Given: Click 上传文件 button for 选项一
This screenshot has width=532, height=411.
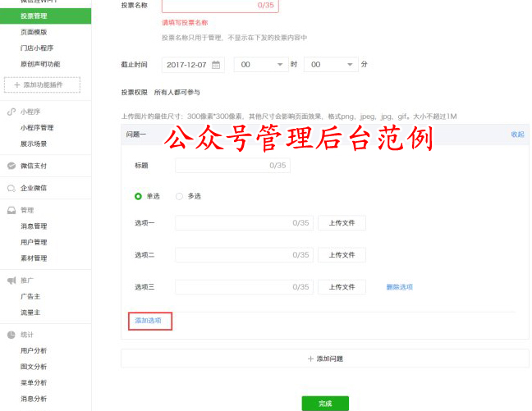Looking at the screenshot, I should coord(342,223).
